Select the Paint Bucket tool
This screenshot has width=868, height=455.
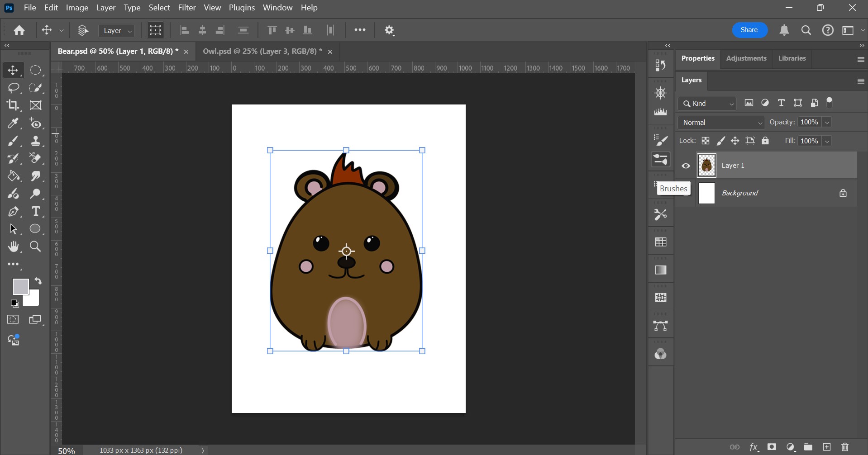click(x=13, y=176)
